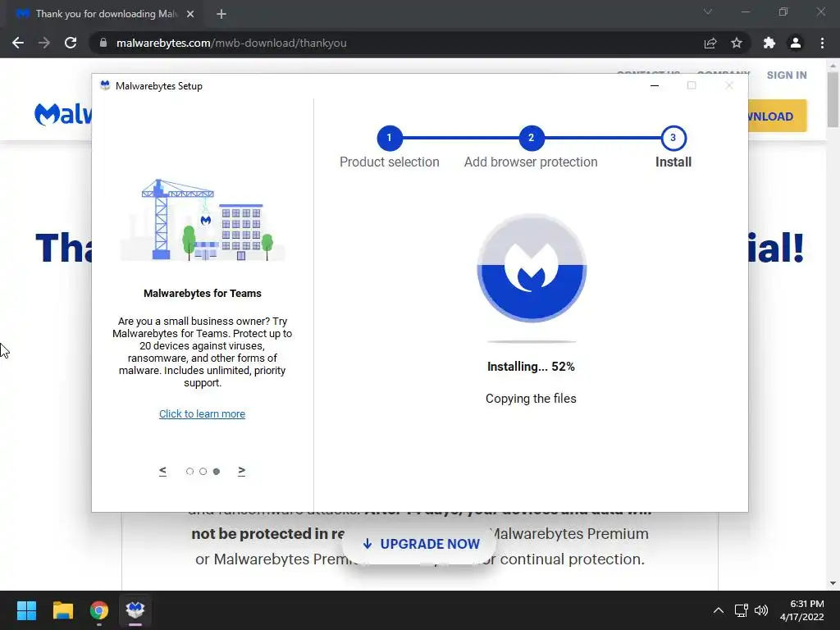The width and height of the screenshot is (840, 630).
Task: Click SIGN IN on the webpage
Action: tap(787, 75)
